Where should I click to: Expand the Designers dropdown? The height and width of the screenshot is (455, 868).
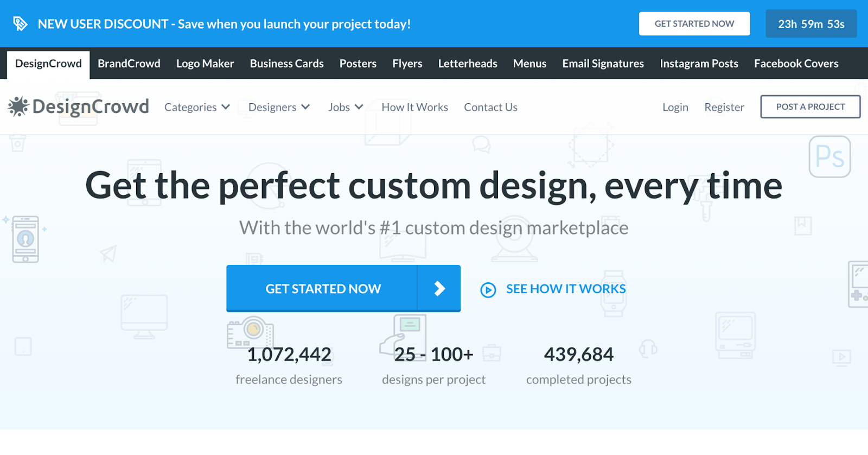pyautogui.click(x=279, y=107)
